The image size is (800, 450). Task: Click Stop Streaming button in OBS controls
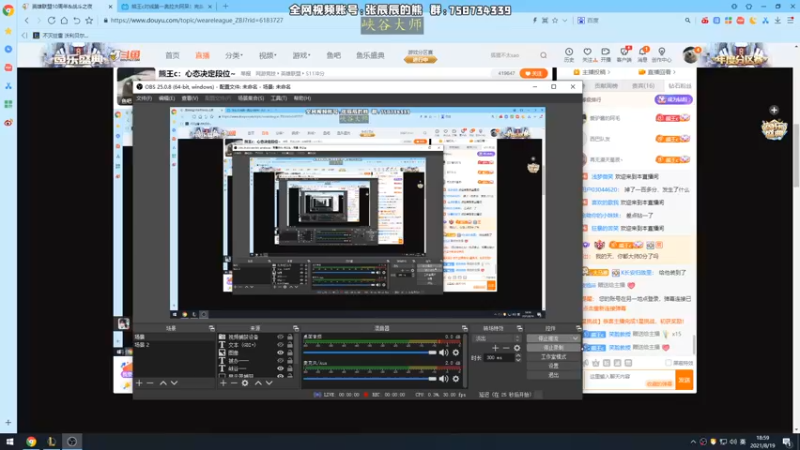[x=549, y=338]
